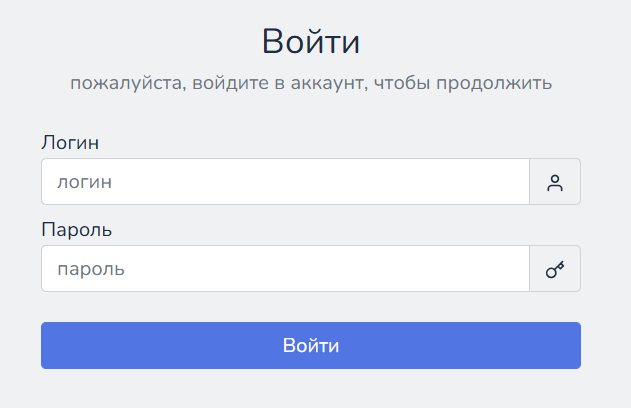The image size is (631, 408).
Task: Click inside the username text box
Action: click(285, 182)
